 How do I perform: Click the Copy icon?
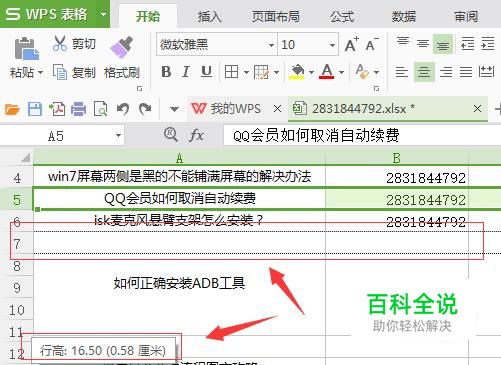[60, 72]
